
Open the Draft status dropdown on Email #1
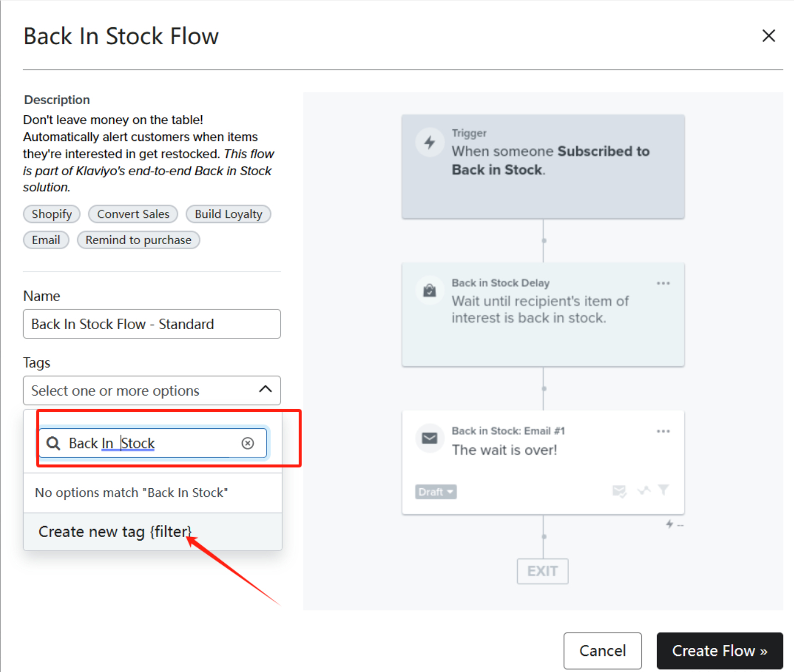coord(436,492)
